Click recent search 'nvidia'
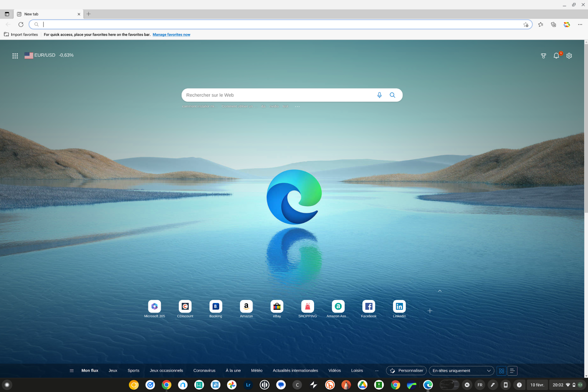The image size is (588, 392). (x=274, y=107)
